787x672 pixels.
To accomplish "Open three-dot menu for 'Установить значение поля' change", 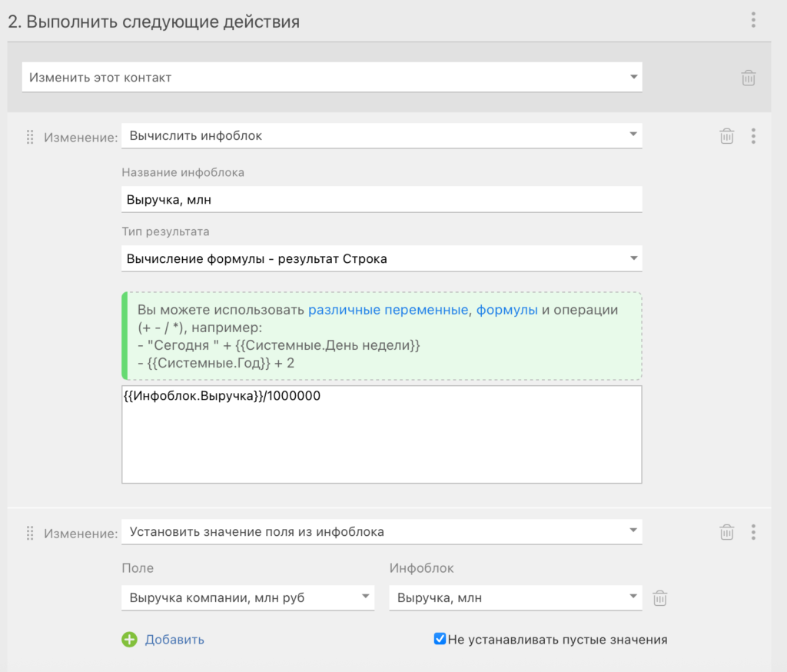I will coord(753,532).
